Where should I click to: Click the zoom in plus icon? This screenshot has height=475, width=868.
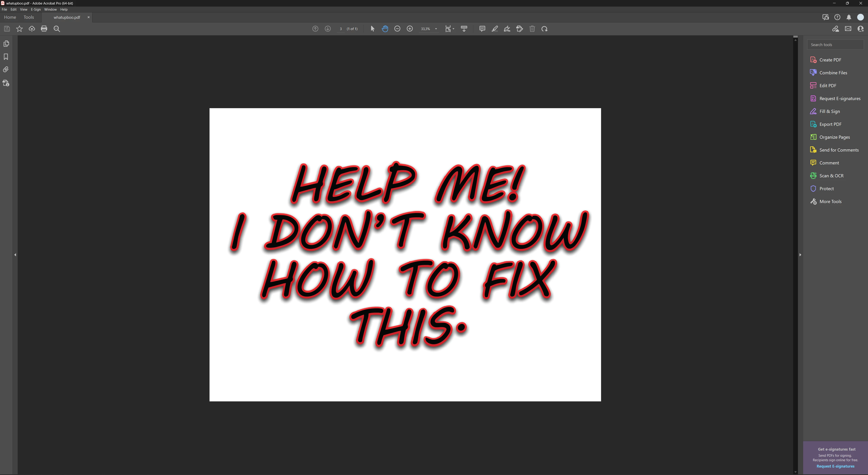(x=410, y=29)
